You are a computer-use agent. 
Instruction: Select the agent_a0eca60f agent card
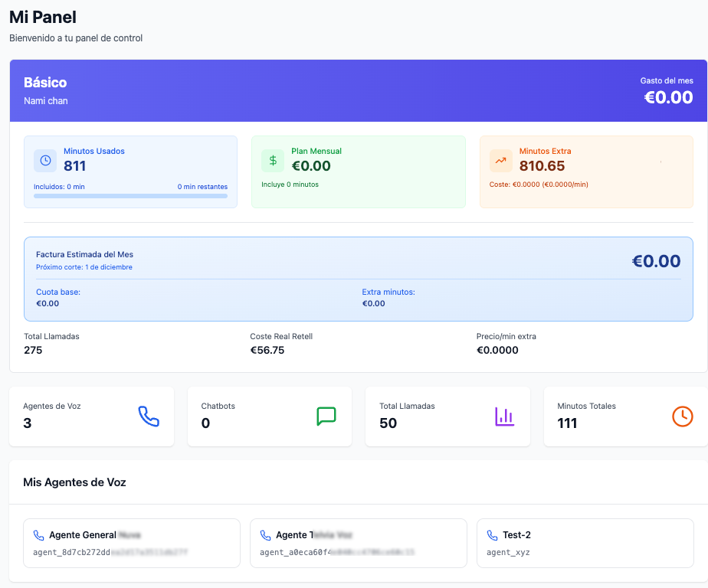(x=358, y=543)
